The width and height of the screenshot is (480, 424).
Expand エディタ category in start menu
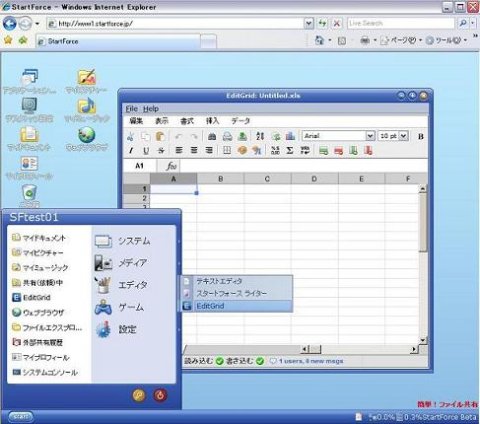[133, 285]
